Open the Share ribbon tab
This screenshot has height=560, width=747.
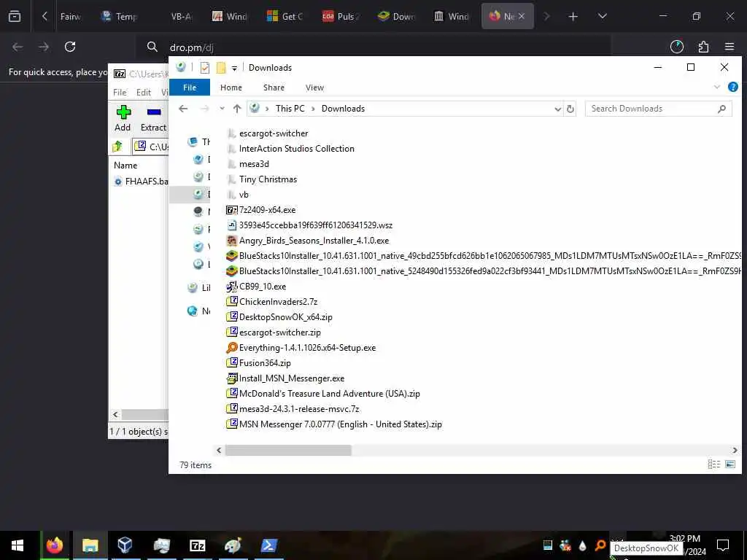click(x=274, y=87)
